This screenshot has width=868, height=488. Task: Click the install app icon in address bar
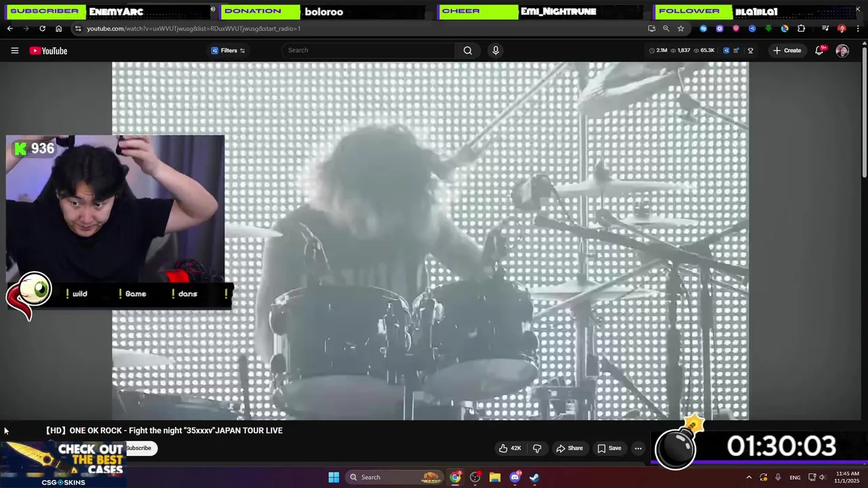[x=652, y=28]
